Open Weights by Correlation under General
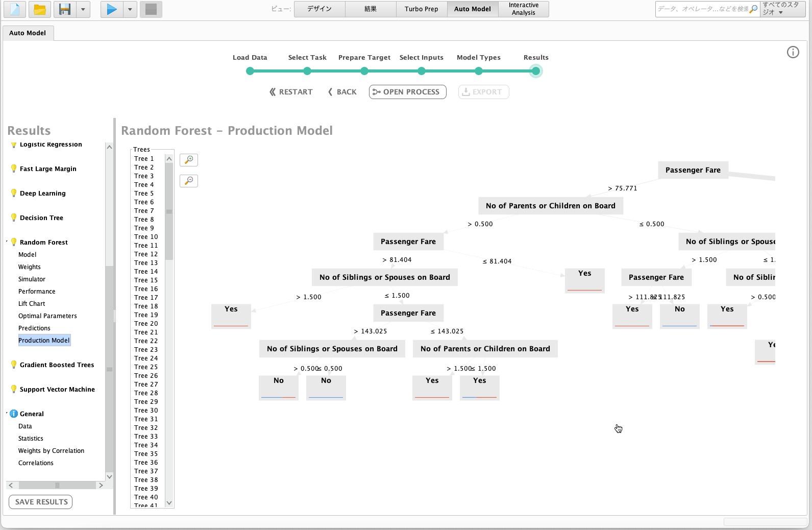 [x=51, y=450]
